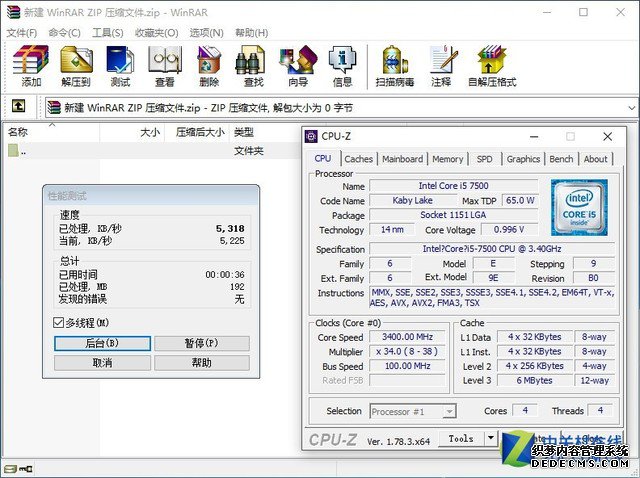Click the Core Speed 3400.00 MHz value
Screen dimensions: 640x478
[x=407, y=337]
